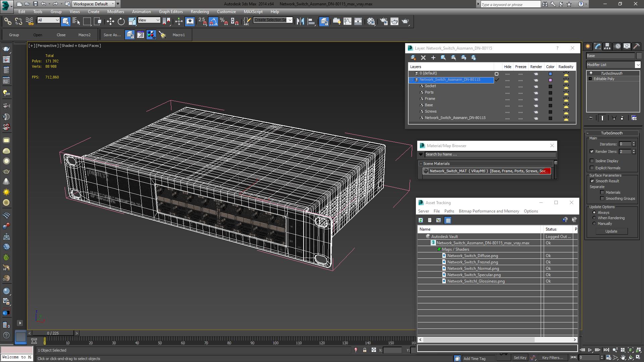Viewport: 644px width, 362px height.
Task: Click the Key Filters... button
Action: (x=552, y=358)
